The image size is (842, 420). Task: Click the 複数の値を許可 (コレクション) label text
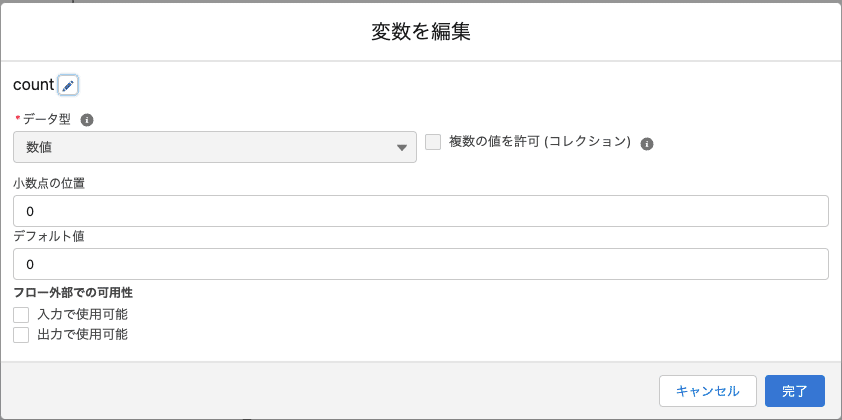540,142
